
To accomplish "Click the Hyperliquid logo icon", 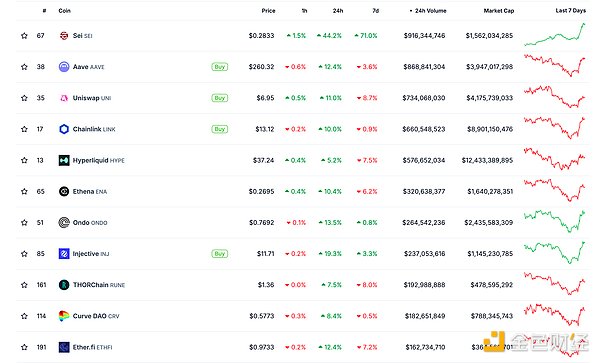I will click(64, 160).
